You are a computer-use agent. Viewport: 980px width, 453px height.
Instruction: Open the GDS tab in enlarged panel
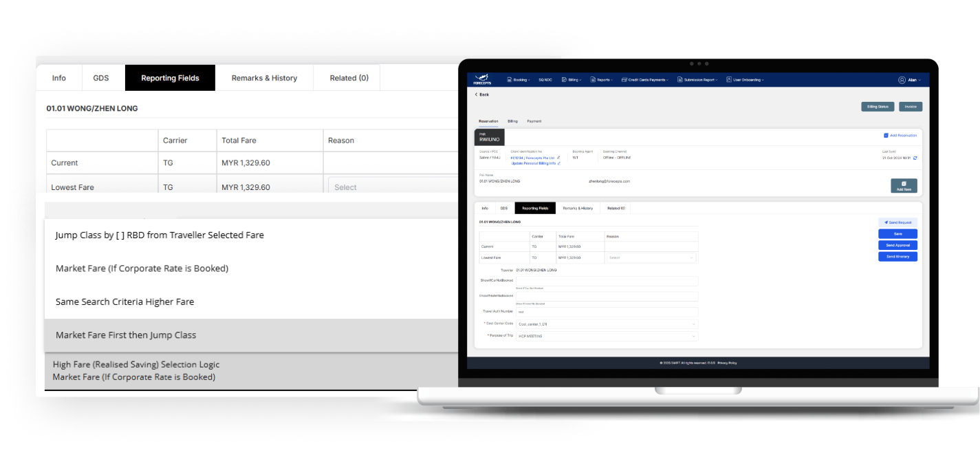tap(101, 78)
